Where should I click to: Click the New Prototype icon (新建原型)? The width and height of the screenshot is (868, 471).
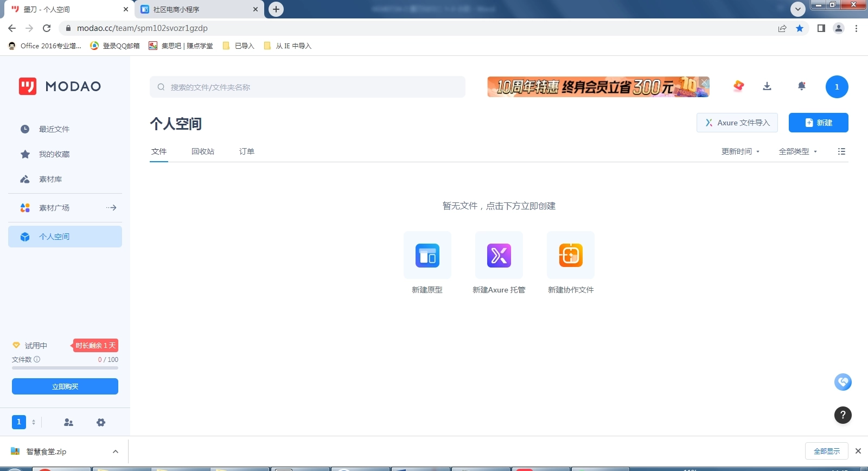[x=427, y=256]
